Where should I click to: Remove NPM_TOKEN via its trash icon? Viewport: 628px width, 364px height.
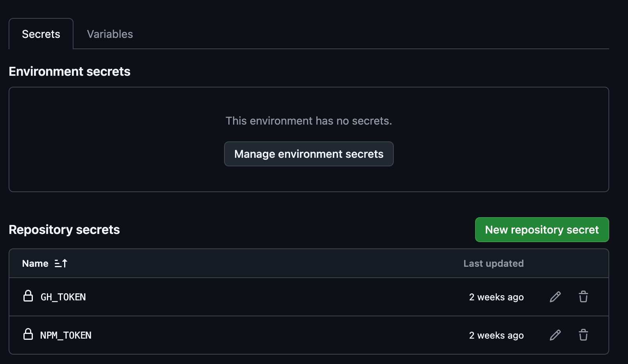(583, 335)
